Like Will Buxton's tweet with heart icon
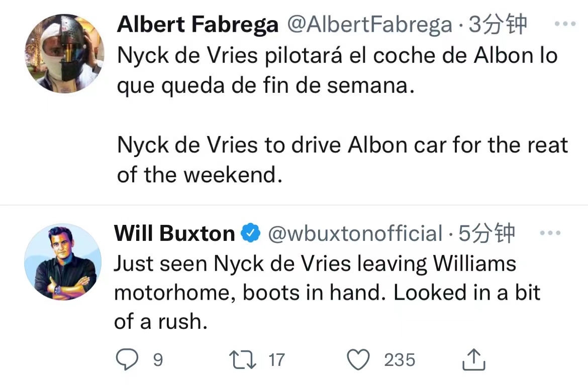 click(x=358, y=359)
